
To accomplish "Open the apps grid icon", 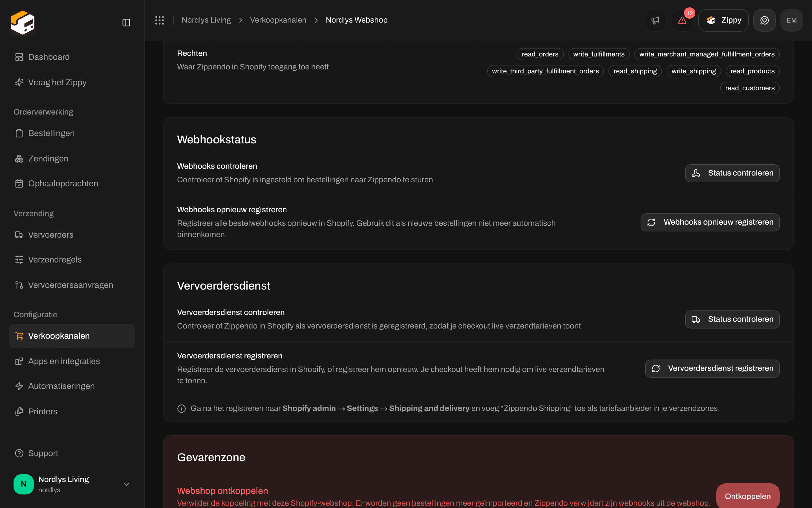I will pos(160,20).
